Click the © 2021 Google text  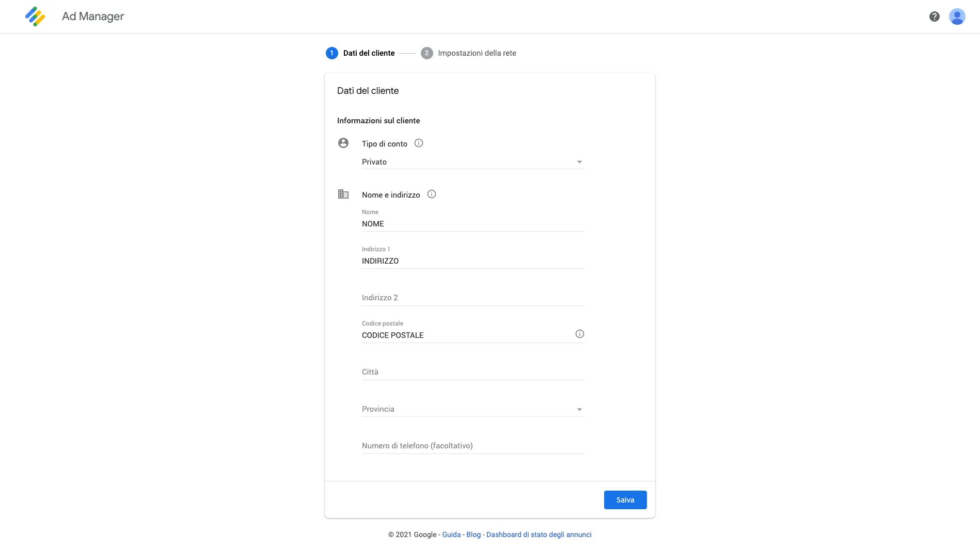coord(412,534)
